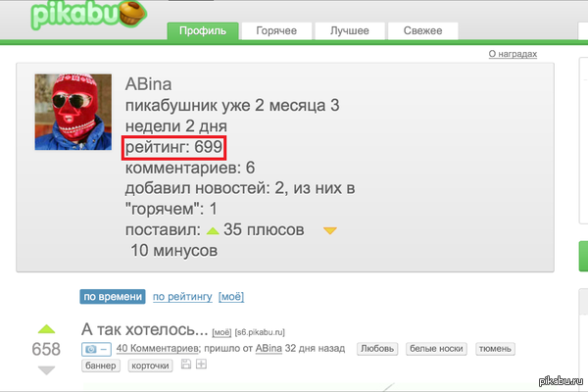Downvote the post with the gray arrow
This screenshot has height=392, width=588.
tap(46, 370)
